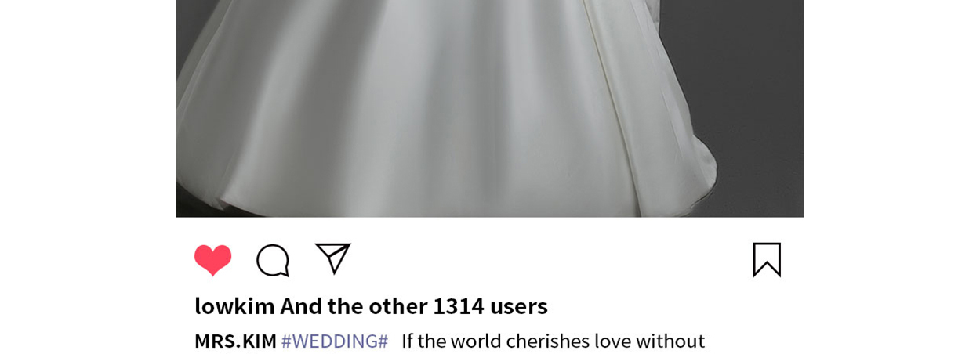Image resolution: width=980 pixels, height=354 pixels.
Task: Click the word "cherishes" in the caption
Action: click(x=547, y=341)
